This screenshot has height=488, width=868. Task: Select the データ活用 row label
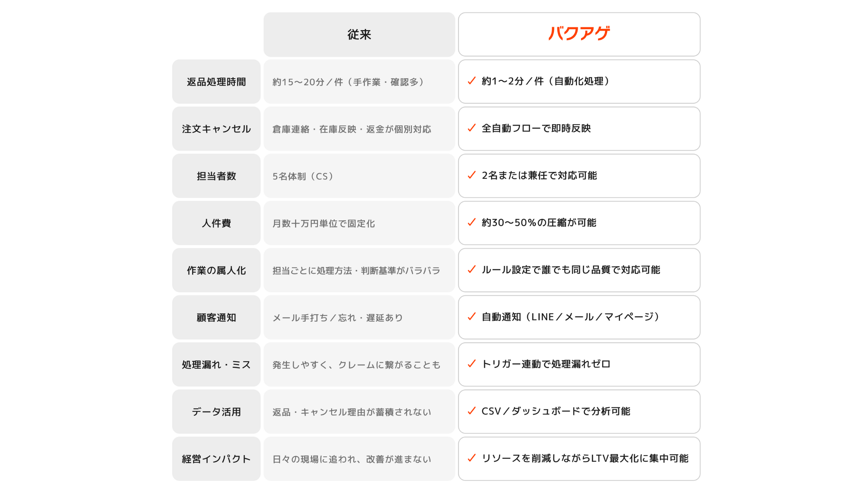pyautogui.click(x=216, y=412)
